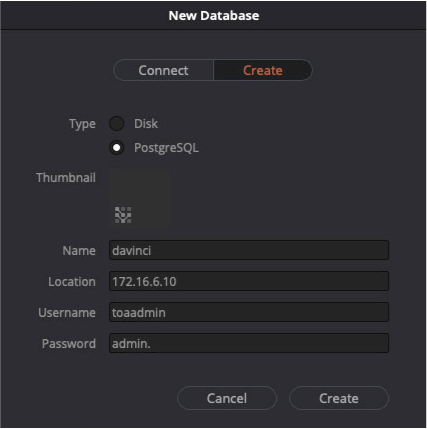Click the thumbnail image icon
The image size is (427, 429).
coord(123,215)
